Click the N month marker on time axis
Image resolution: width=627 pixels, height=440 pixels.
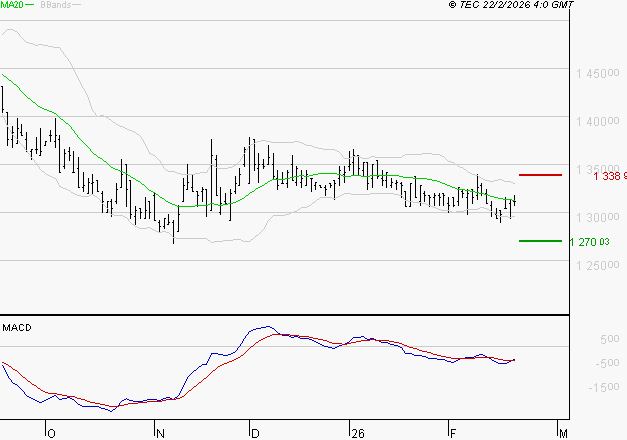(160, 434)
